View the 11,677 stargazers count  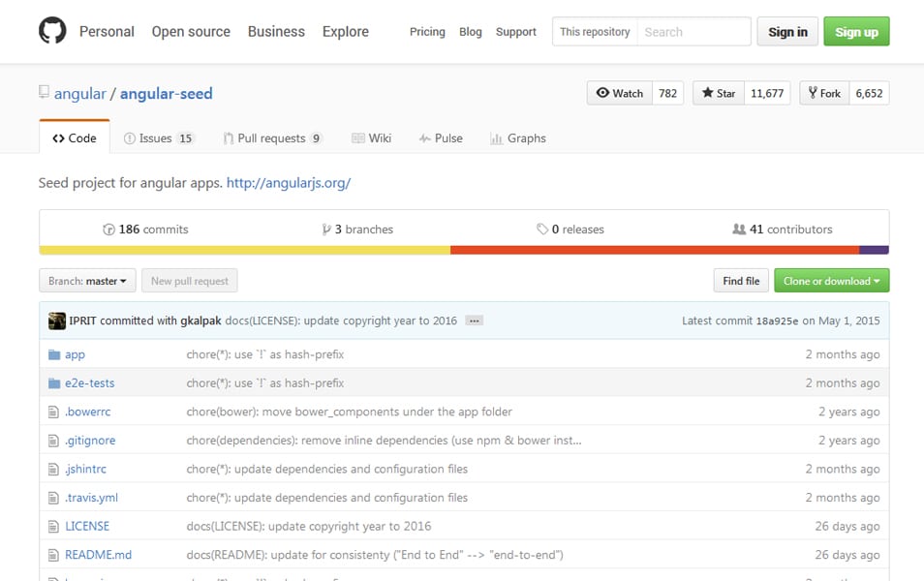tap(767, 93)
